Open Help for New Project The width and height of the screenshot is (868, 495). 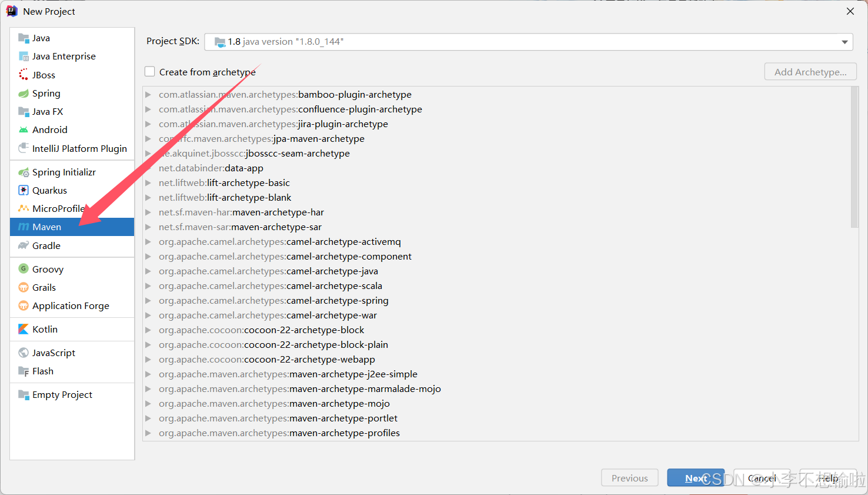coord(828,478)
